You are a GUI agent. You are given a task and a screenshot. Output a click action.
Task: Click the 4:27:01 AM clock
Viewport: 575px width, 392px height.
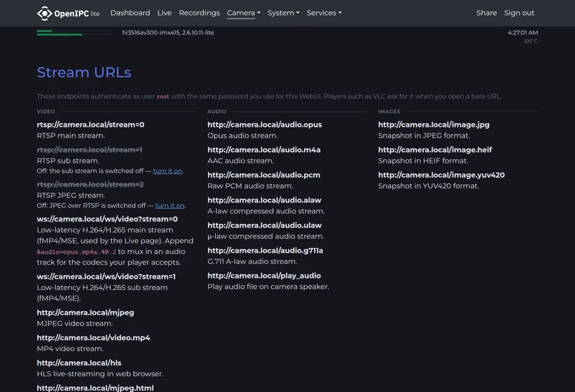pyautogui.click(x=523, y=33)
